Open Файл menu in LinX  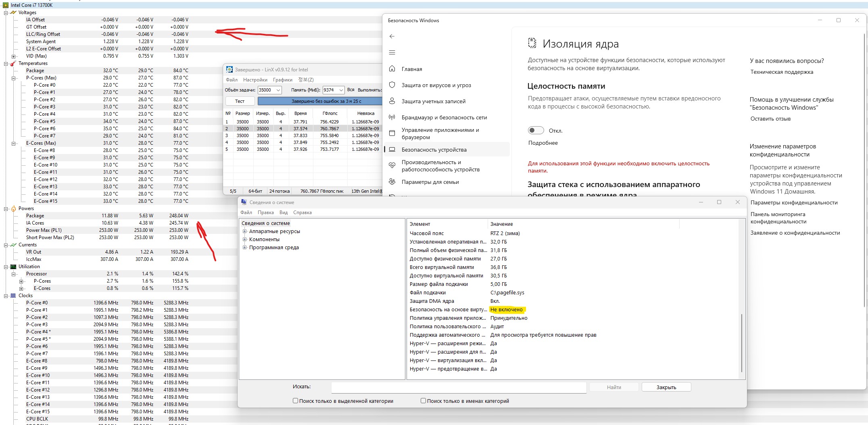232,80
